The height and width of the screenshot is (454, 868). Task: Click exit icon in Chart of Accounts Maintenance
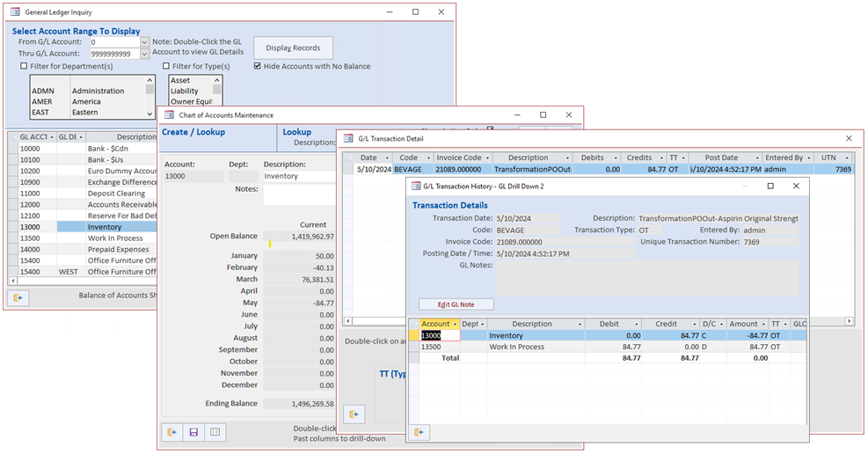tap(171, 432)
